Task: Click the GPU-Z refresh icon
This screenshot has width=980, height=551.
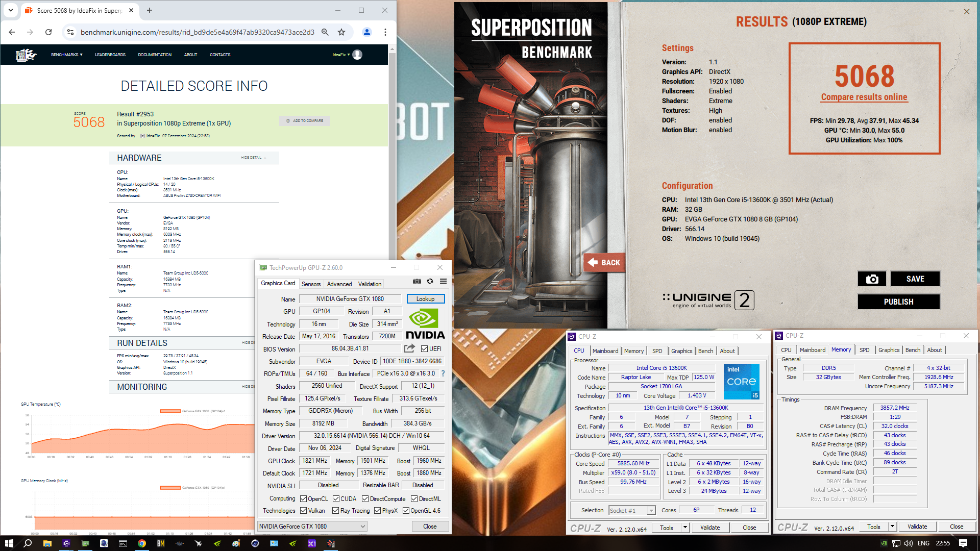Action: [x=430, y=281]
